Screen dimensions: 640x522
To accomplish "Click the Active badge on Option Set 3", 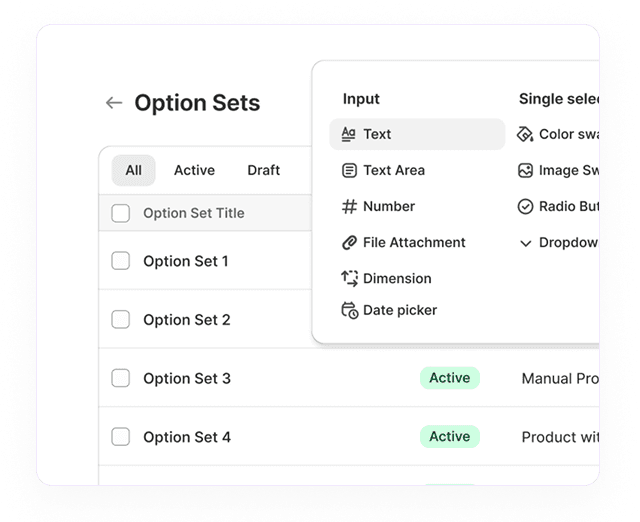I will click(449, 378).
